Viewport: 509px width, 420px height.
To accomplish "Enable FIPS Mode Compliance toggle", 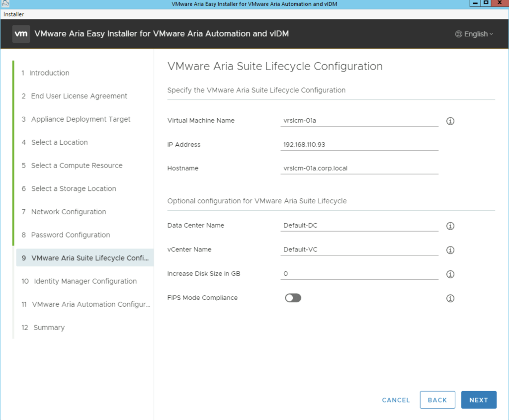I will 293,298.
